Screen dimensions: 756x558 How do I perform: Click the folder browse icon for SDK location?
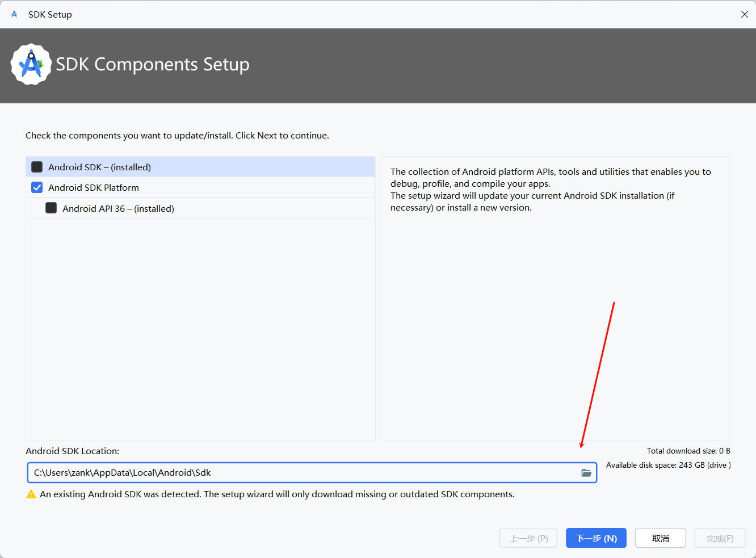pos(586,473)
